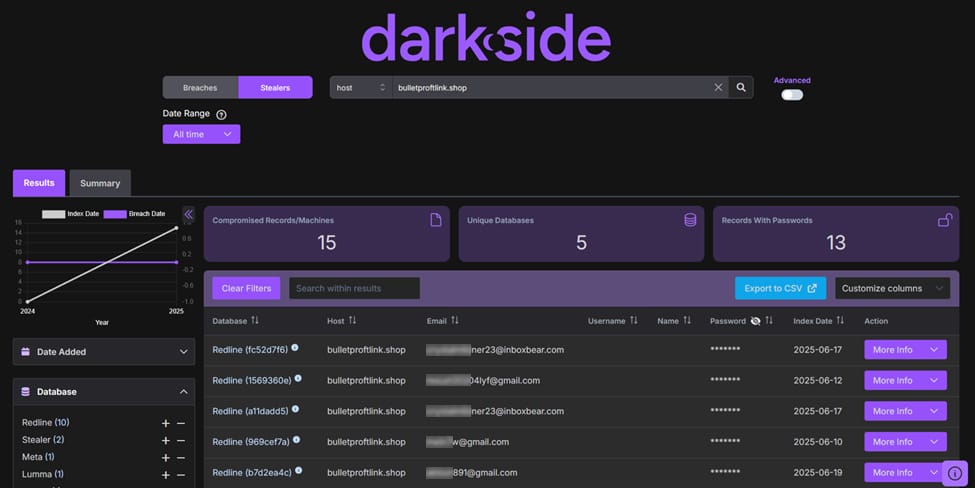This screenshot has height=488, width=975.
Task: Select the Breaches tab
Action: point(200,88)
